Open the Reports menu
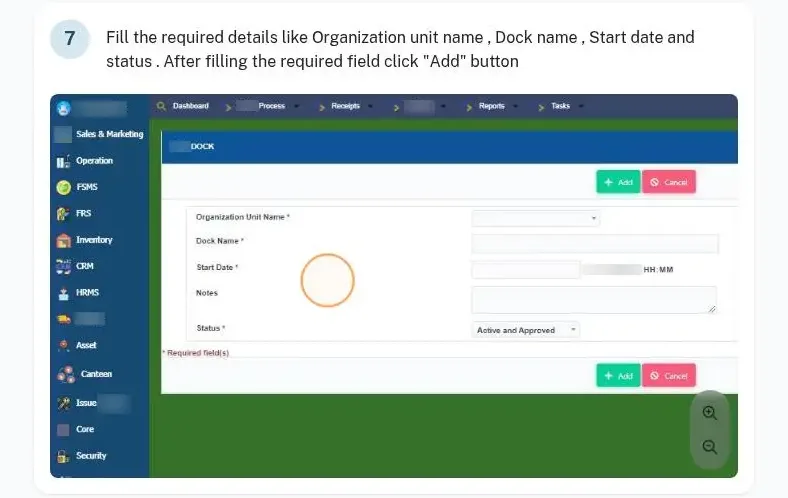The image size is (788, 498). (x=491, y=106)
